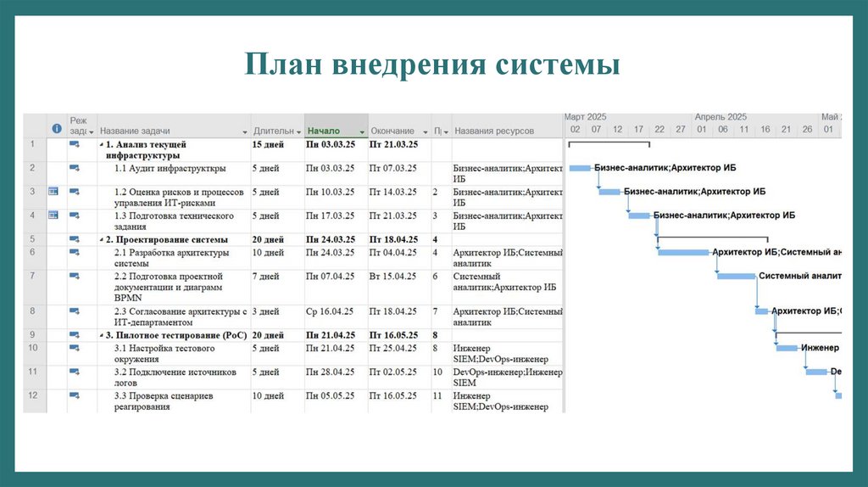Click calendar constraint indicator in row 3
This screenshot has width=868, height=487.
pyautogui.click(x=53, y=191)
